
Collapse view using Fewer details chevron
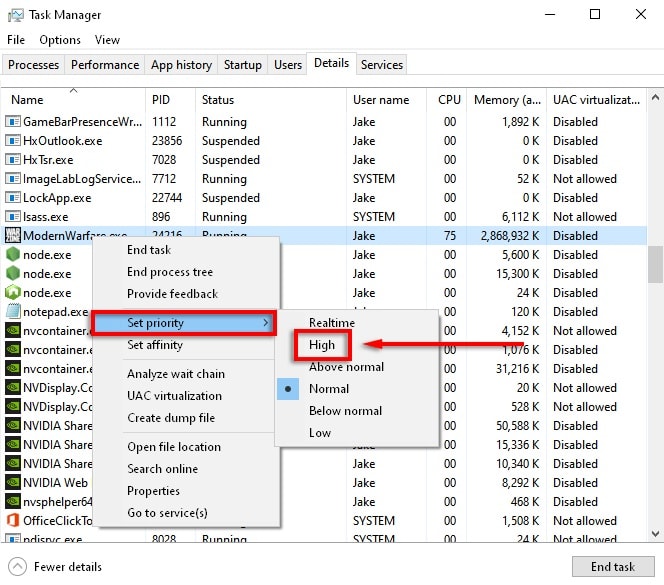coord(17,566)
